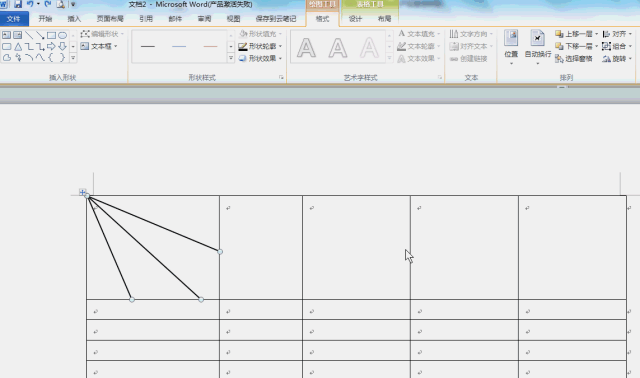Switch to the 开始 Home tab

[45, 19]
